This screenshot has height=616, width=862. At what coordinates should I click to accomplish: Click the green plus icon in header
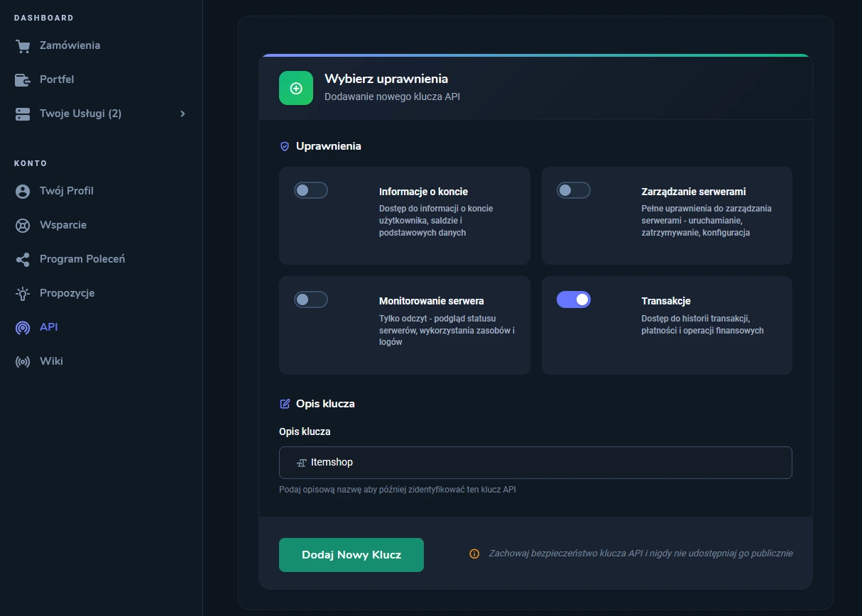[296, 88]
